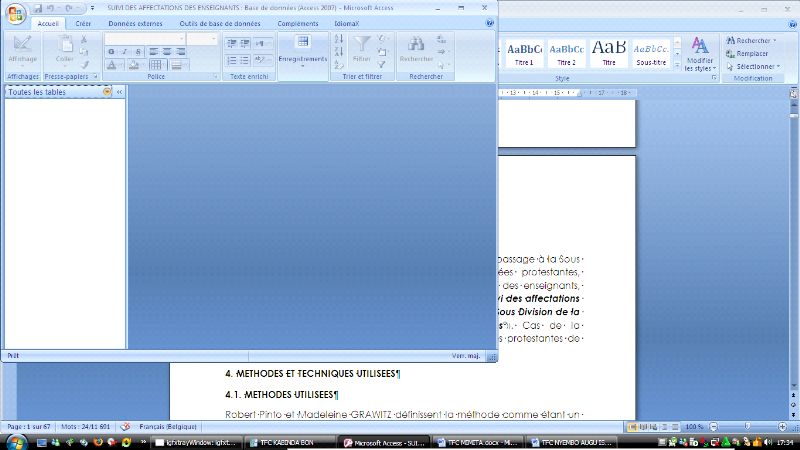Screen dimensions: 800x450
Task: Collapse the navigation pane with the chevron button
Action: click(119, 92)
